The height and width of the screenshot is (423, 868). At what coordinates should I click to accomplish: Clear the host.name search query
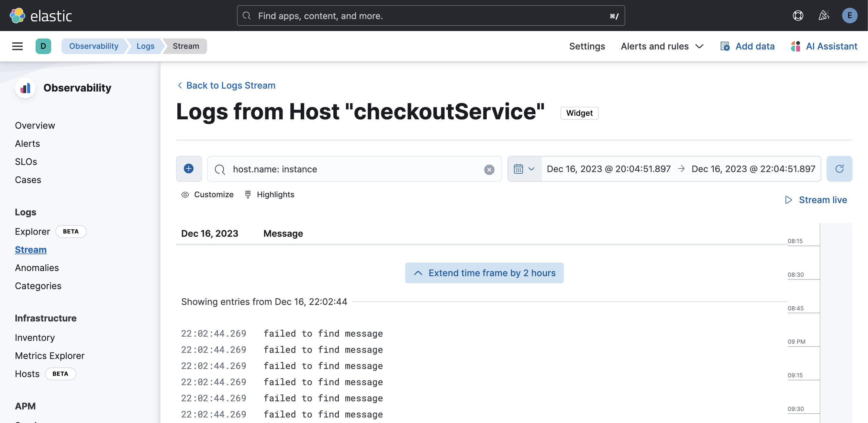[x=489, y=169]
